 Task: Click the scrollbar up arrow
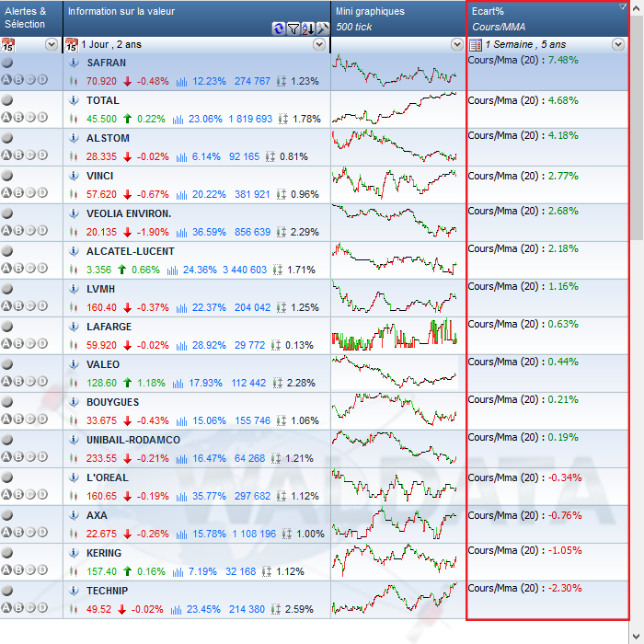637,7
